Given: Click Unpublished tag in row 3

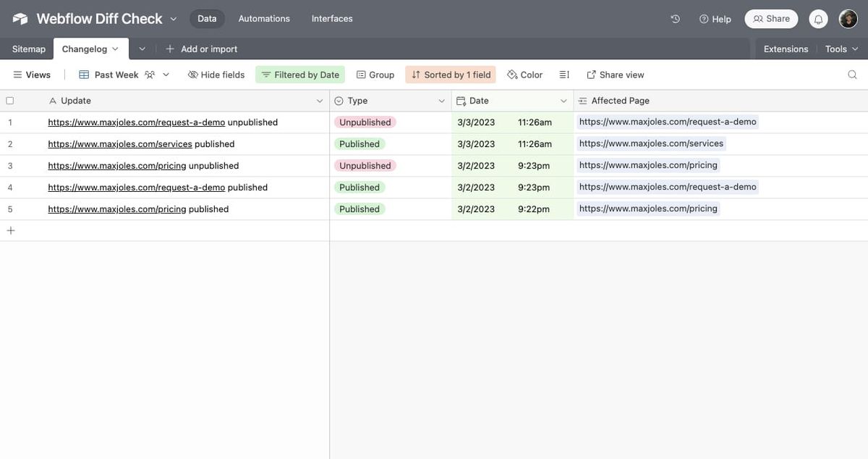Looking at the screenshot, I should click(x=365, y=166).
